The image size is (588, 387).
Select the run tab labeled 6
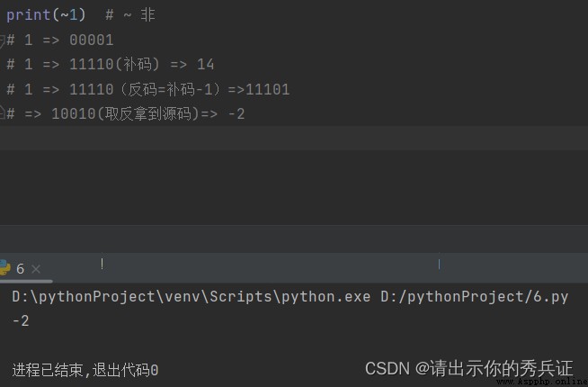coord(21,269)
